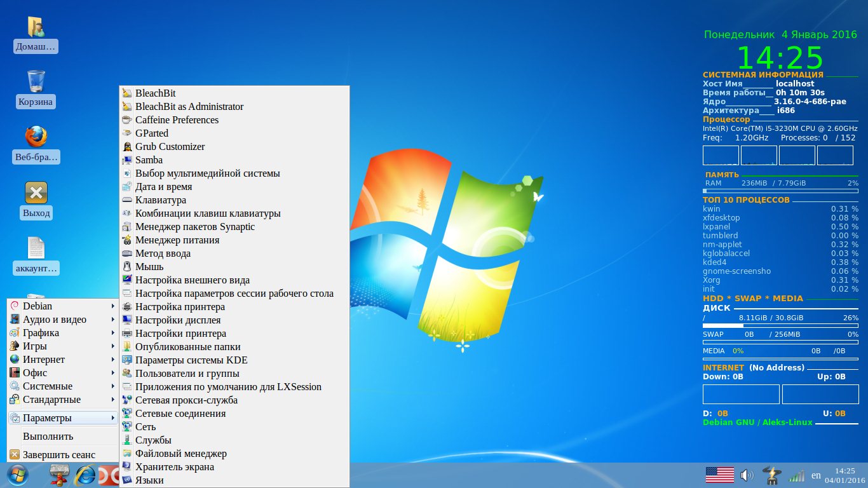Expand the Аудио и видео submenu
Image resolution: width=868 pixels, height=488 pixels.
62,319
